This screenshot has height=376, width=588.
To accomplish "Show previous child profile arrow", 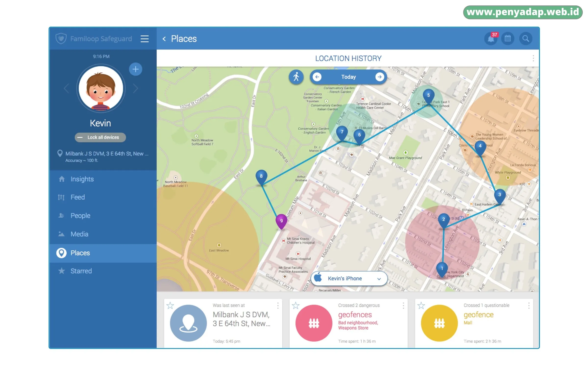I will tap(66, 88).
